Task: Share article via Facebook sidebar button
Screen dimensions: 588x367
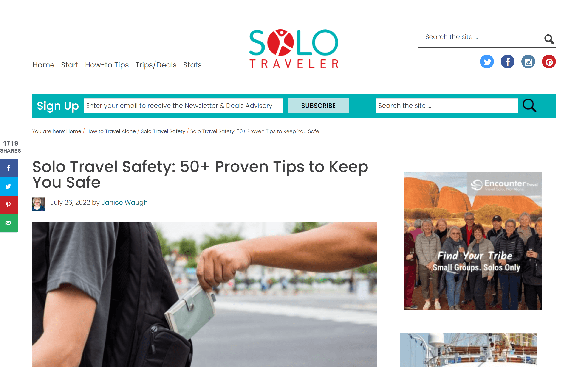Action: pyautogui.click(x=9, y=168)
